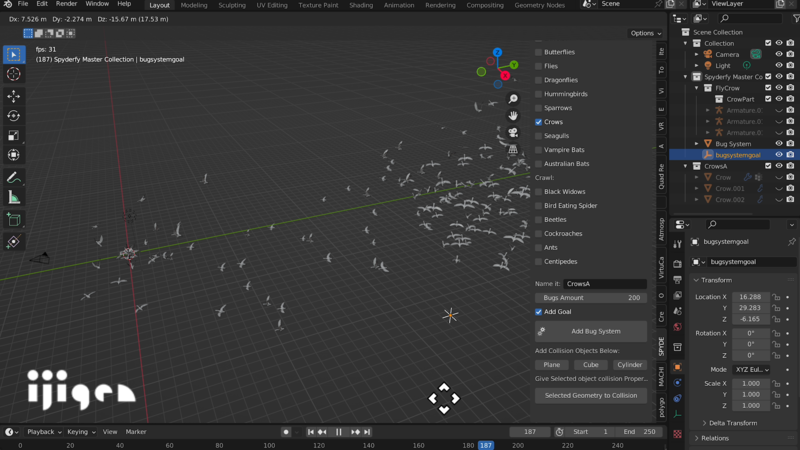Switch perspective/orthographic grid icon

pyautogui.click(x=513, y=150)
